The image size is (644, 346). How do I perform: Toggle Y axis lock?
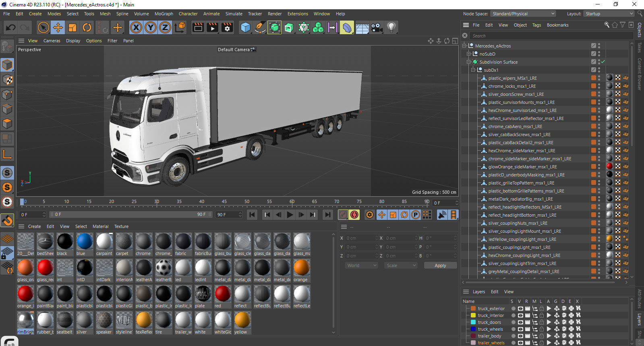click(x=151, y=27)
